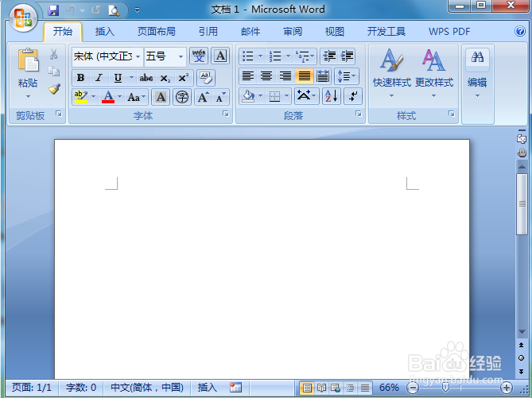Click language 中文(简体，中国) in status bar
The image size is (532, 398).
(x=147, y=387)
